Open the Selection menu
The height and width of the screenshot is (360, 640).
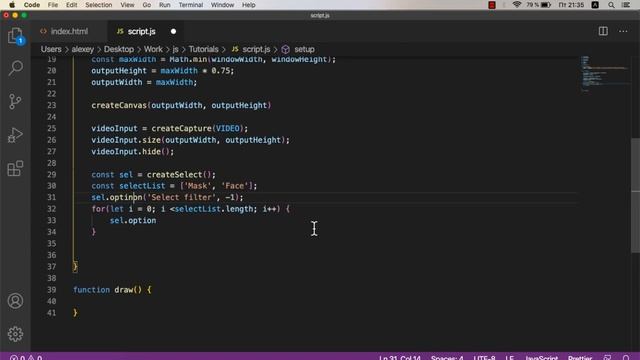[x=98, y=5]
